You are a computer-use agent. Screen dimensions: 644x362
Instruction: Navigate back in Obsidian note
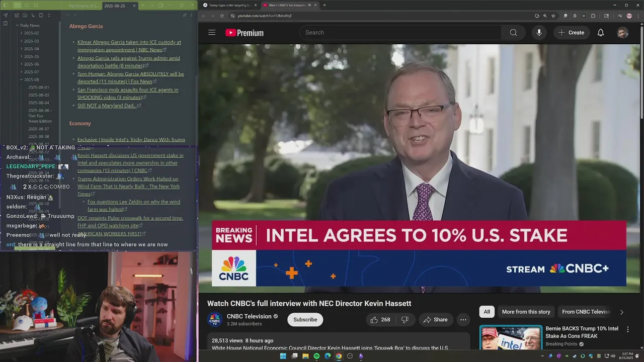[68, 15]
